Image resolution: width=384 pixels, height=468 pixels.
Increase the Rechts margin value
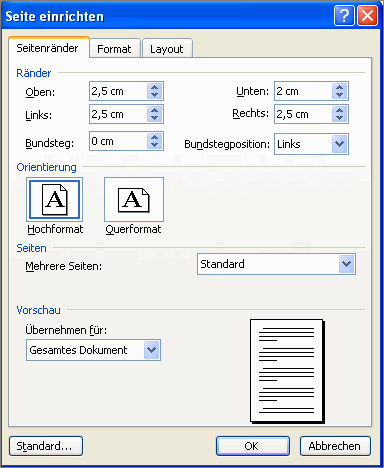(x=339, y=110)
